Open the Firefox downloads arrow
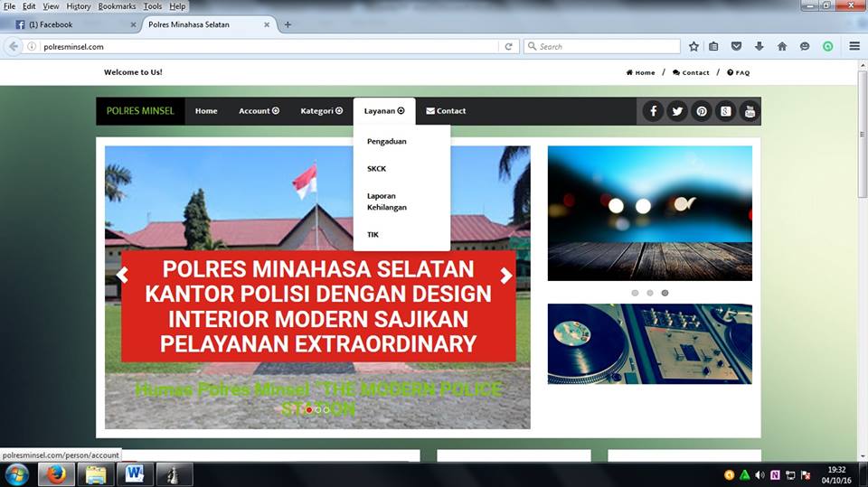 [759, 46]
